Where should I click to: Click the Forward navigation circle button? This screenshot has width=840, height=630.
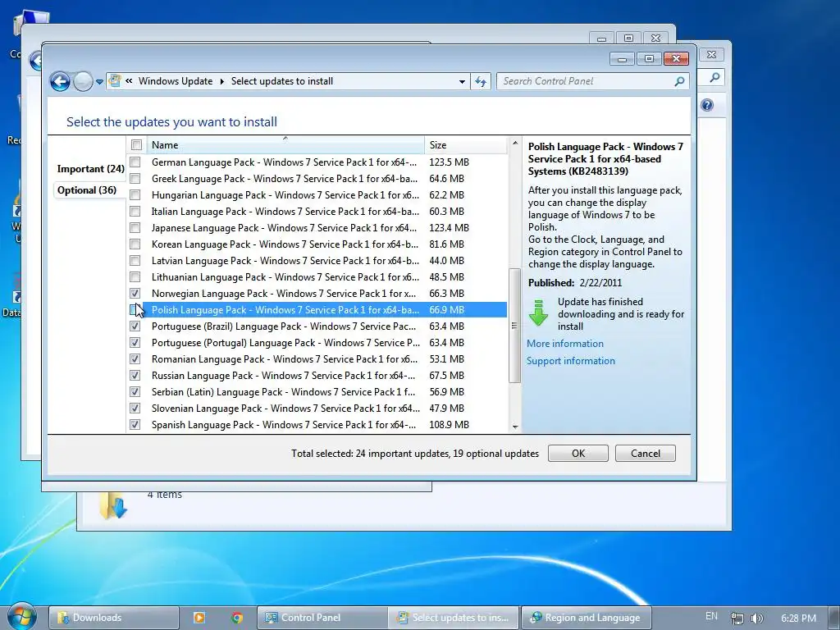tap(83, 81)
